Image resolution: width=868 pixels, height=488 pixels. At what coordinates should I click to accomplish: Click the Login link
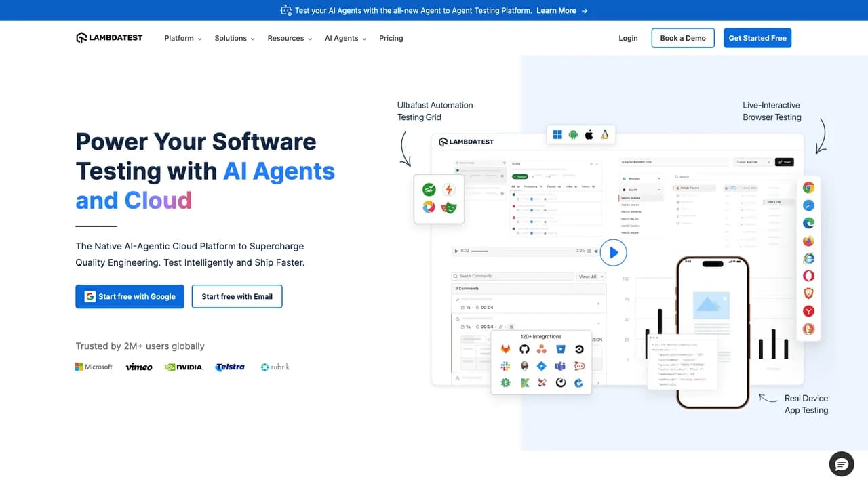pyautogui.click(x=628, y=38)
